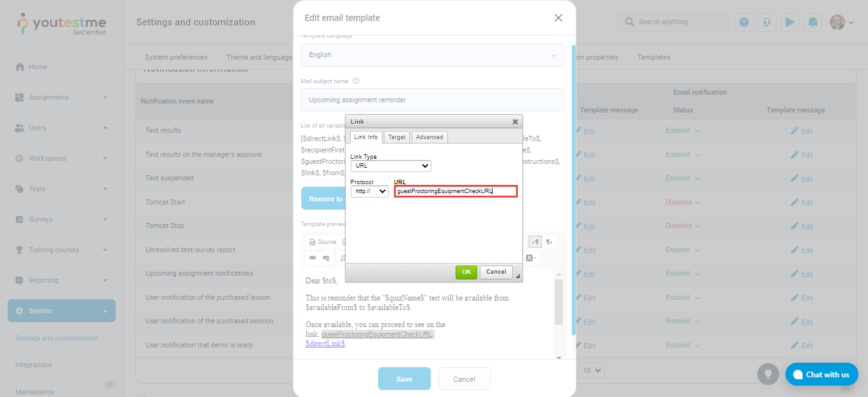Open the Protocol dropdown

click(x=370, y=191)
